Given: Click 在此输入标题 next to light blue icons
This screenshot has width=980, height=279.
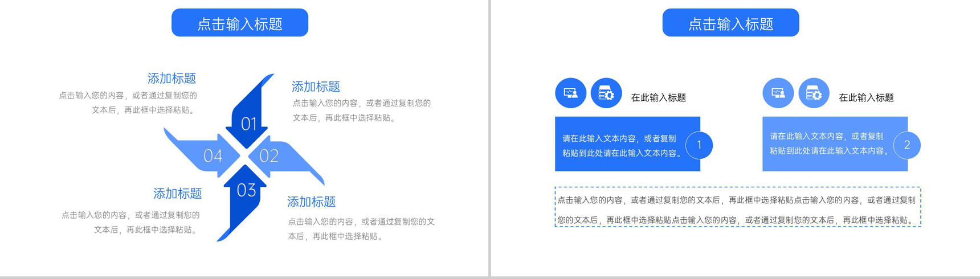Looking at the screenshot, I should (x=866, y=97).
